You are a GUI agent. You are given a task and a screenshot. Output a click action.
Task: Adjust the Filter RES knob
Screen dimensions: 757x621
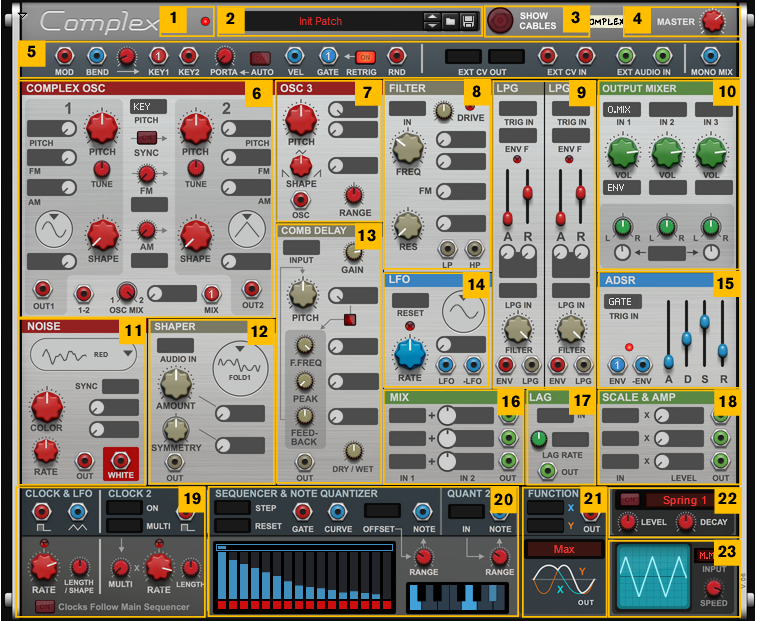click(408, 226)
